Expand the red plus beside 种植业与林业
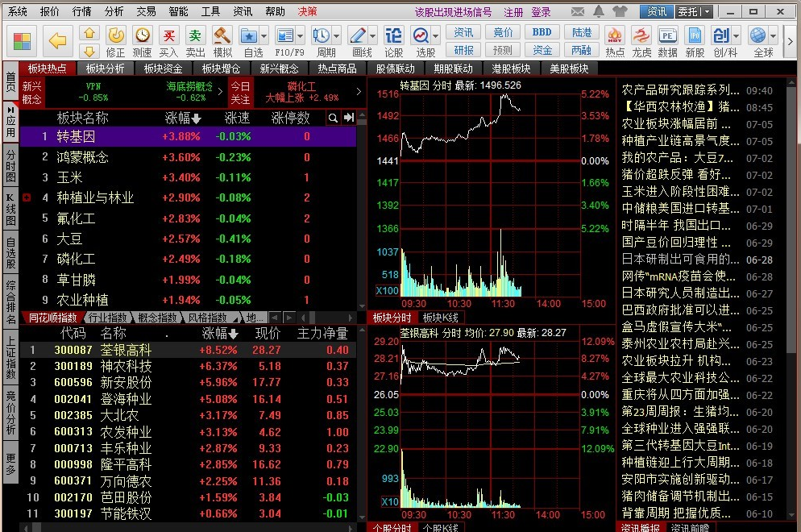The image size is (801, 532). coord(27,197)
